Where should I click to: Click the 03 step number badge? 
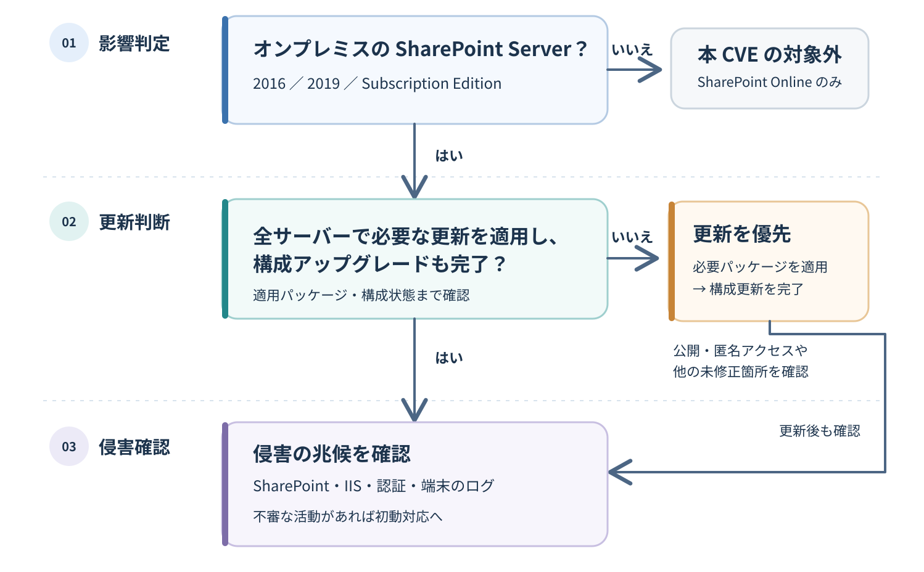point(69,446)
